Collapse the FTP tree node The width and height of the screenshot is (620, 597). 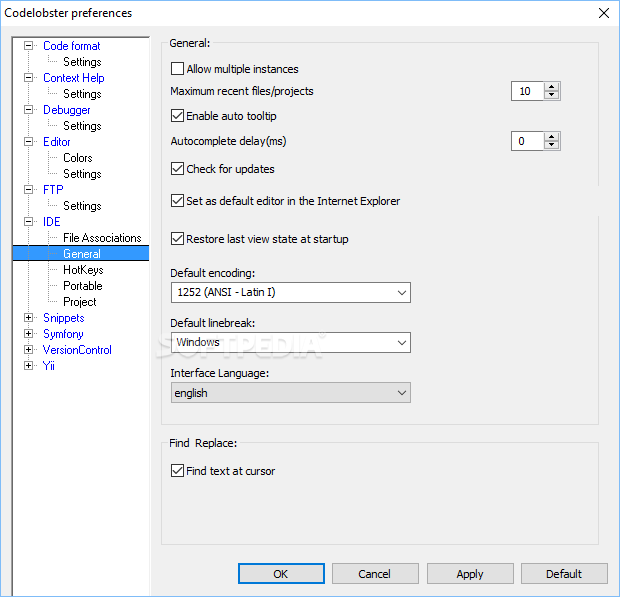click(x=28, y=190)
